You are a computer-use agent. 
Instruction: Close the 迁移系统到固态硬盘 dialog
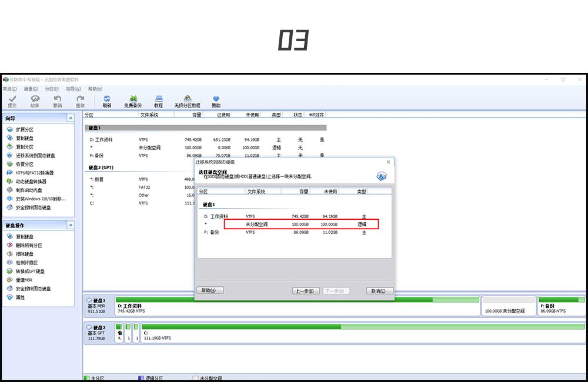tap(389, 162)
